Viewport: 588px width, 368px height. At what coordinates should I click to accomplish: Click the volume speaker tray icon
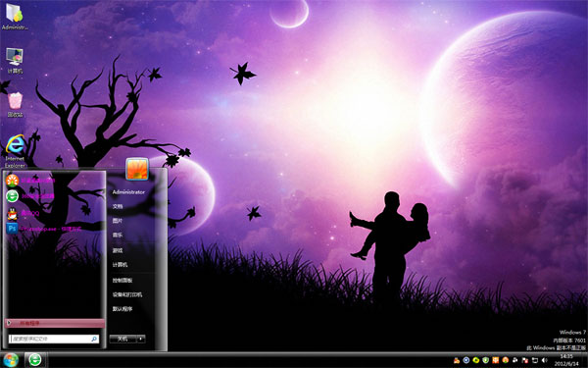click(x=545, y=360)
